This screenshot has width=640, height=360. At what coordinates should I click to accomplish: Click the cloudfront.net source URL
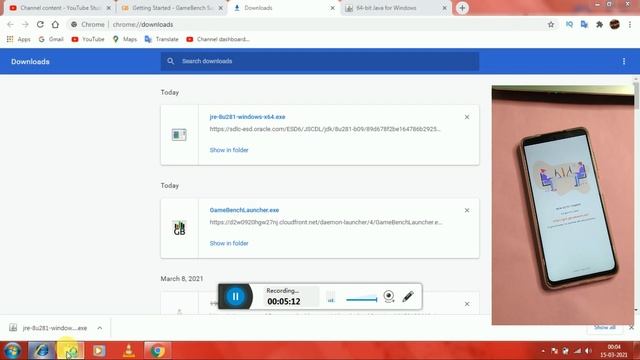[326, 222]
